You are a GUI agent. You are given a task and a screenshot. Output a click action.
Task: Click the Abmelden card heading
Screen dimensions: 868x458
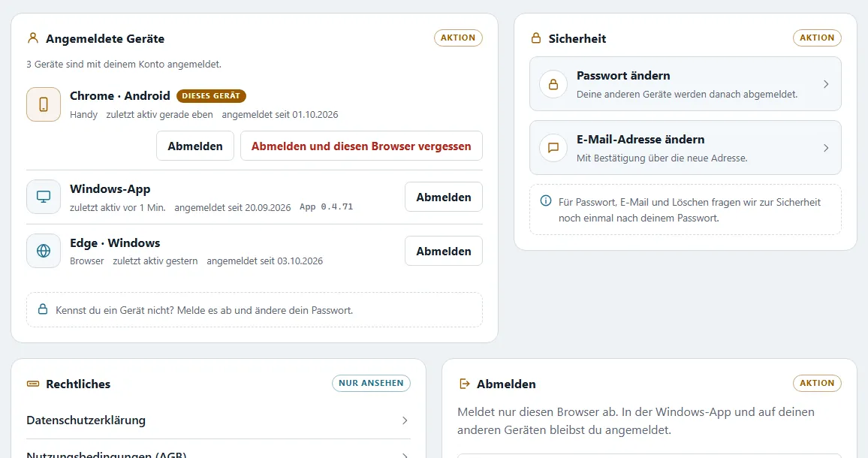coord(506,384)
